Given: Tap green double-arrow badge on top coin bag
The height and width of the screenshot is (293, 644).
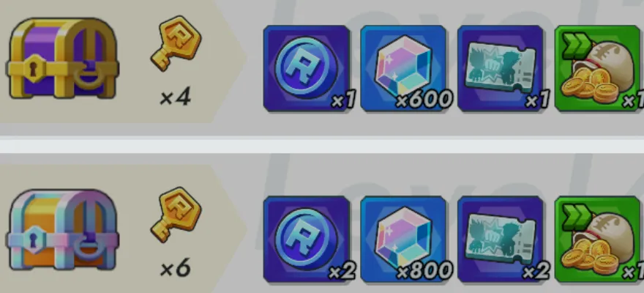Looking at the screenshot, I should pyautogui.click(x=577, y=45).
